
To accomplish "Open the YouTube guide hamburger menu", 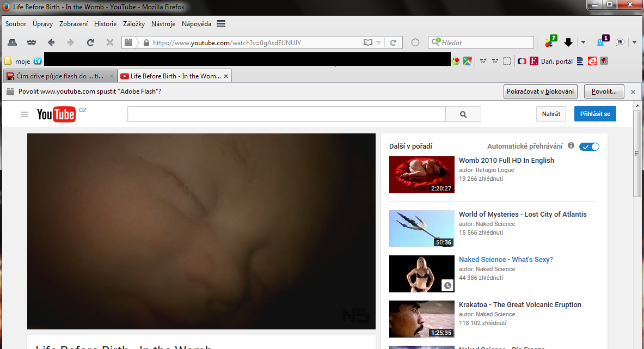I will click(24, 114).
